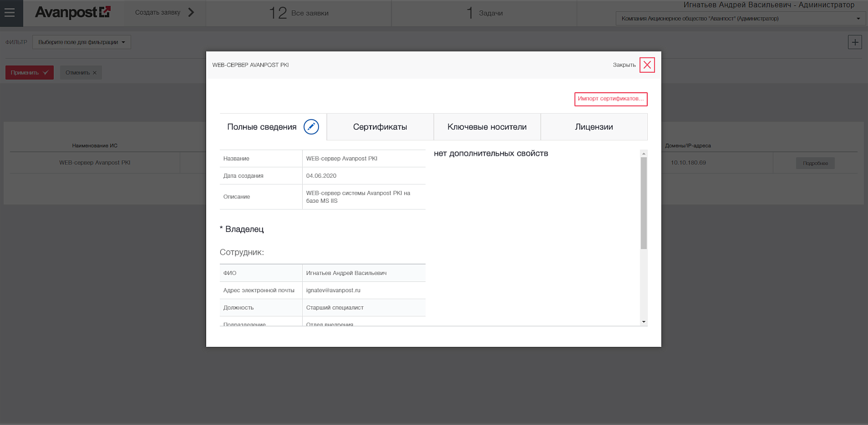Open the Задачи counter
This screenshot has width=868, height=425.
[x=484, y=13]
